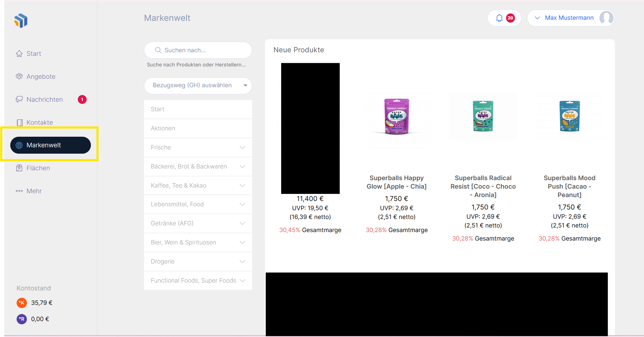Viewport: 644px width, 337px height.
Task: Open Bezugsweg (GH) auswählen dropdown
Action: (198, 85)
